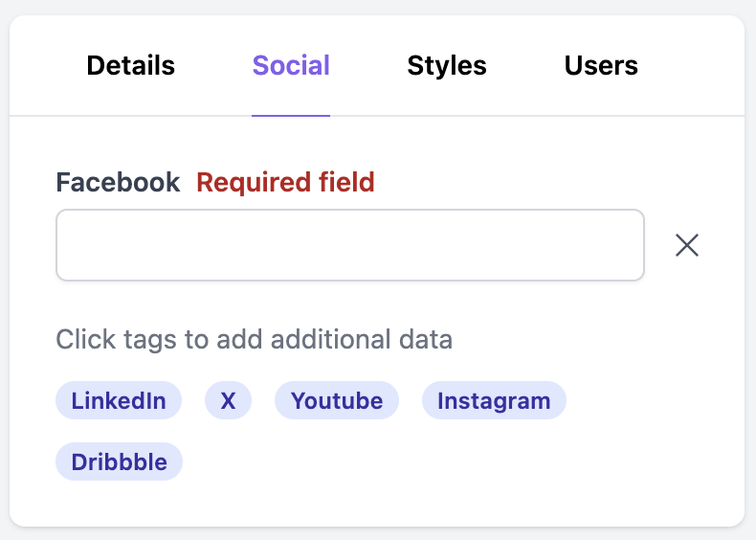Click the Youtube tag
This screenshot has height=540, width=756.
(337, 401)
